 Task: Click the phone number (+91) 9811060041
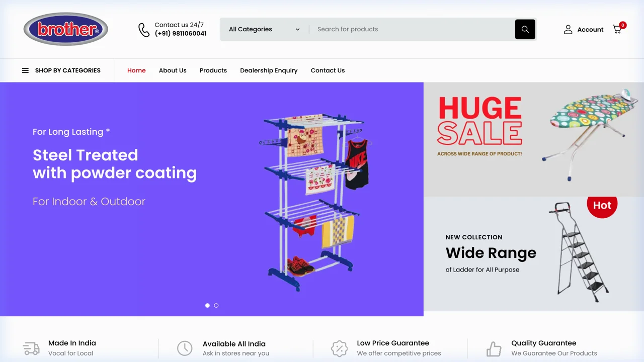181,34
